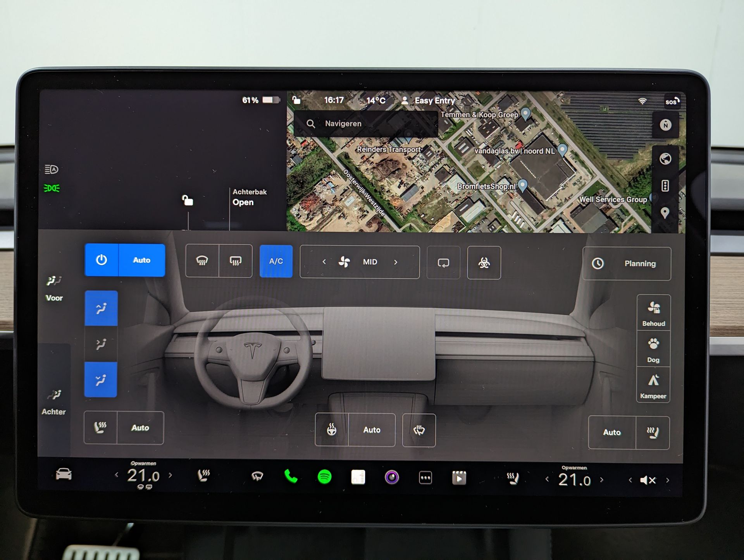
Task: Toggle the A/C button
Action: tap(276, 261)
